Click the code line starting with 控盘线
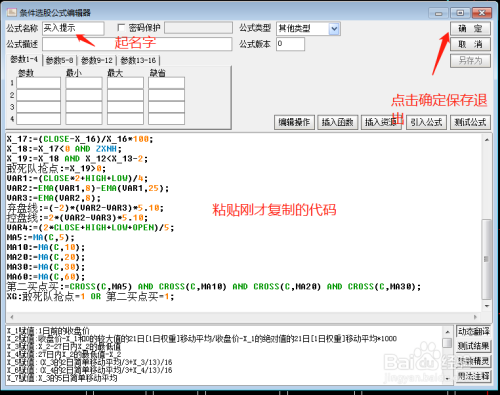Viewport: 500px width, 395px height. [x=77, y=218]
